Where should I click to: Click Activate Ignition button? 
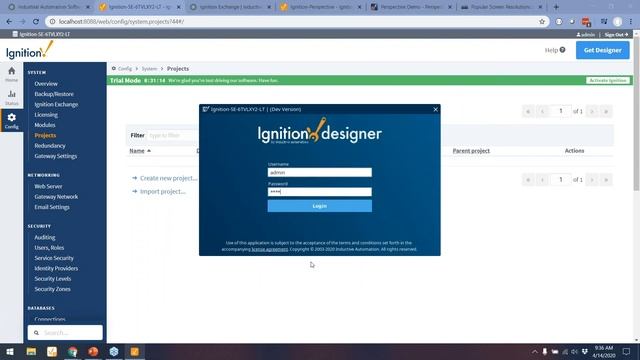click(608, 80)
